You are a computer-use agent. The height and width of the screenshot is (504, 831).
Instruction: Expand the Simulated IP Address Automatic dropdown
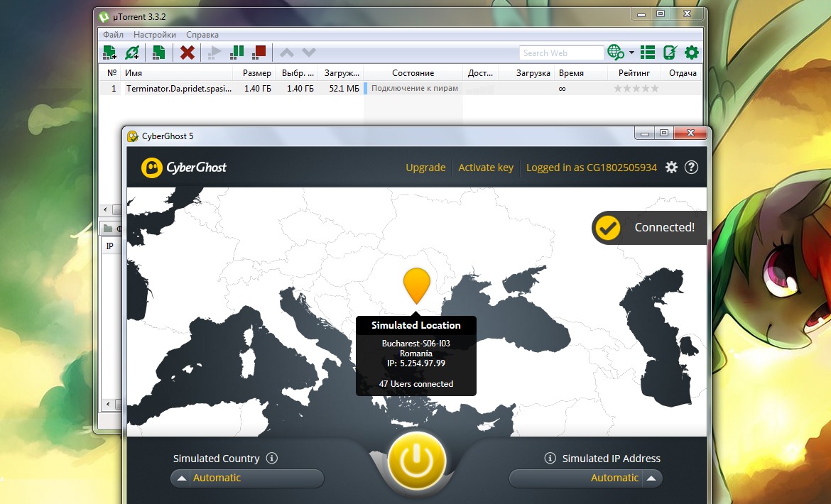(586, 478)
